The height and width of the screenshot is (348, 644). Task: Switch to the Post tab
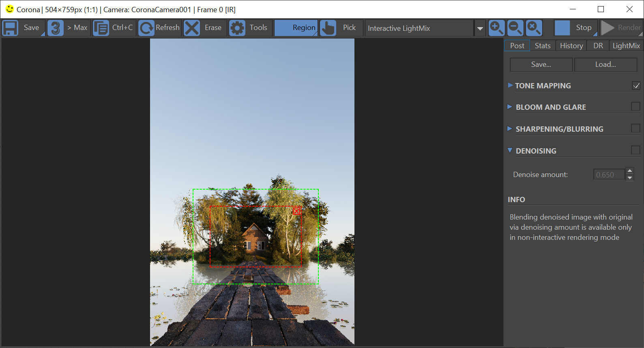point(517,46)
